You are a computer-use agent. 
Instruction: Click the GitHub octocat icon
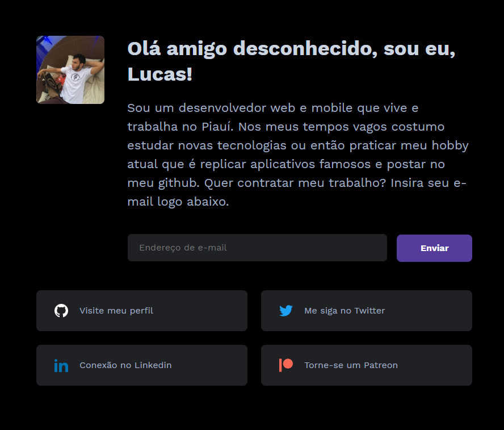61,311
